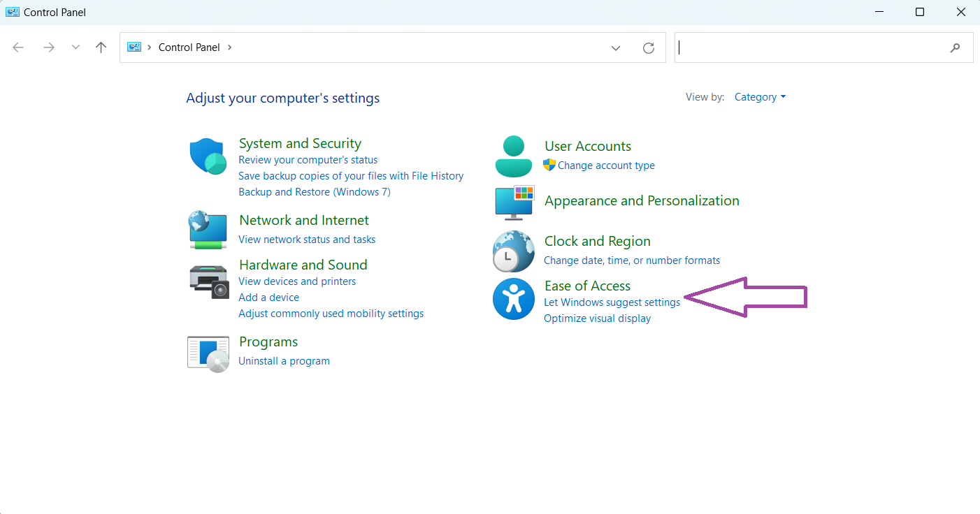Click the User Accounts people icon
The width and height of the screenshot is (980, 514).
[x=514, y=156]
